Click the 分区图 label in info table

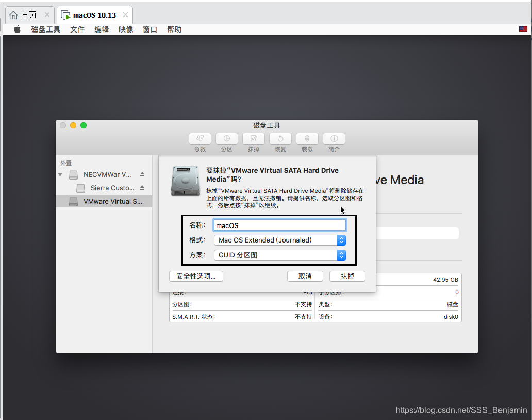(182, 304)
